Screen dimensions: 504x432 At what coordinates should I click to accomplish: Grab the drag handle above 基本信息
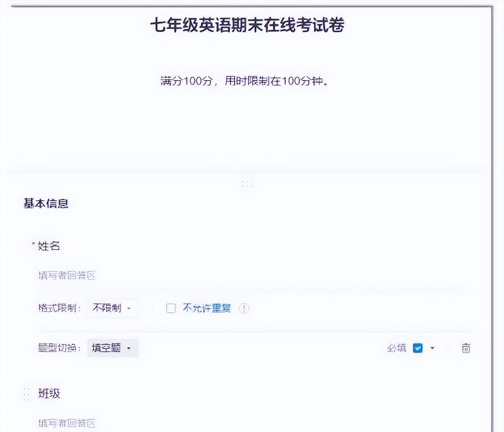247,184
